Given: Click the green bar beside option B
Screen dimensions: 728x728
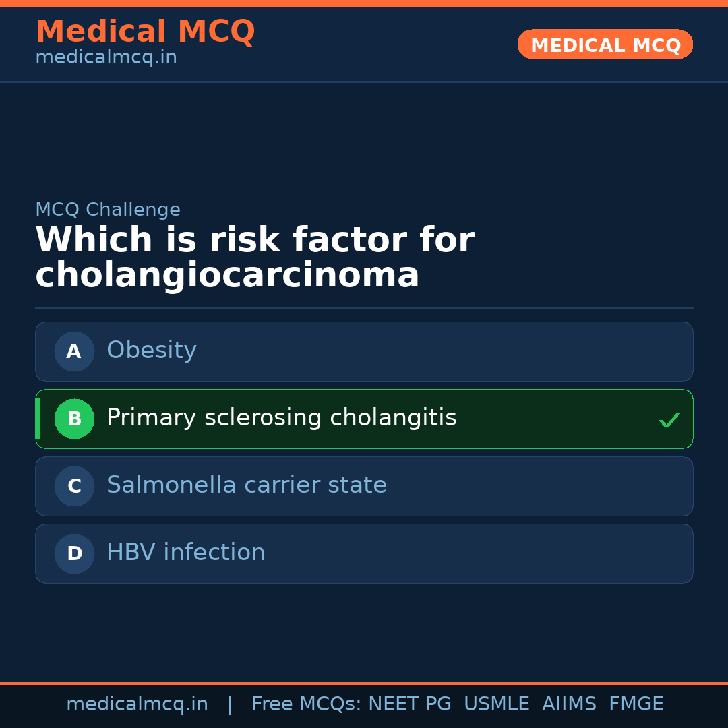Looking at the screenshot, I should tap(38, 419).
